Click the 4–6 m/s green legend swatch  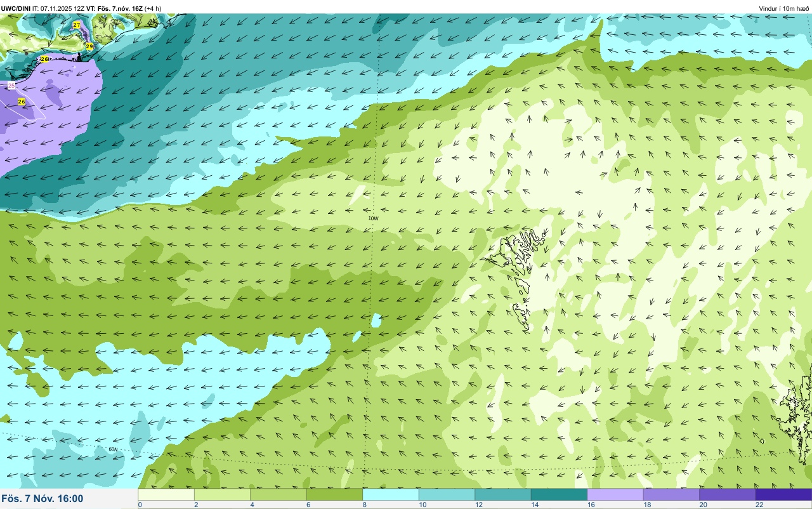278,494
